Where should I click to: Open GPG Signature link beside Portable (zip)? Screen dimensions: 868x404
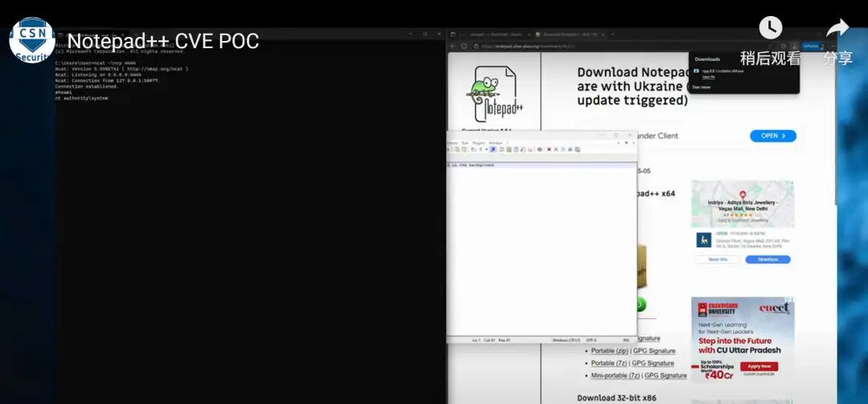pyautogui.click(x=654, y=351)
